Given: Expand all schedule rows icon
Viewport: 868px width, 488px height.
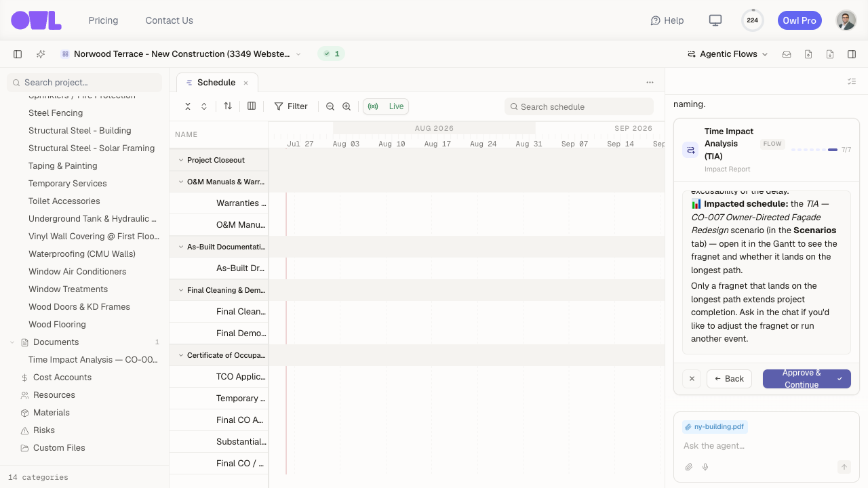Looking at the screenshot, I should [204, 106].
